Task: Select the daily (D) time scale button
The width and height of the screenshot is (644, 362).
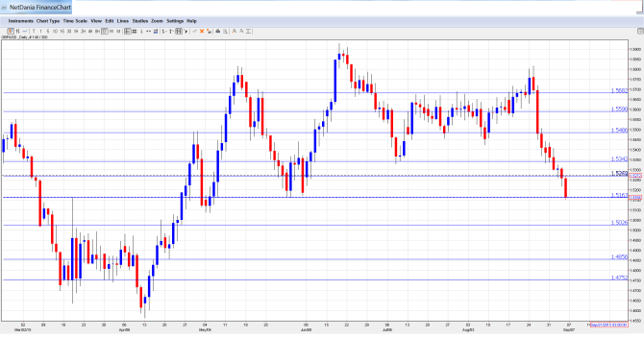Action: (x=105, y=31)
